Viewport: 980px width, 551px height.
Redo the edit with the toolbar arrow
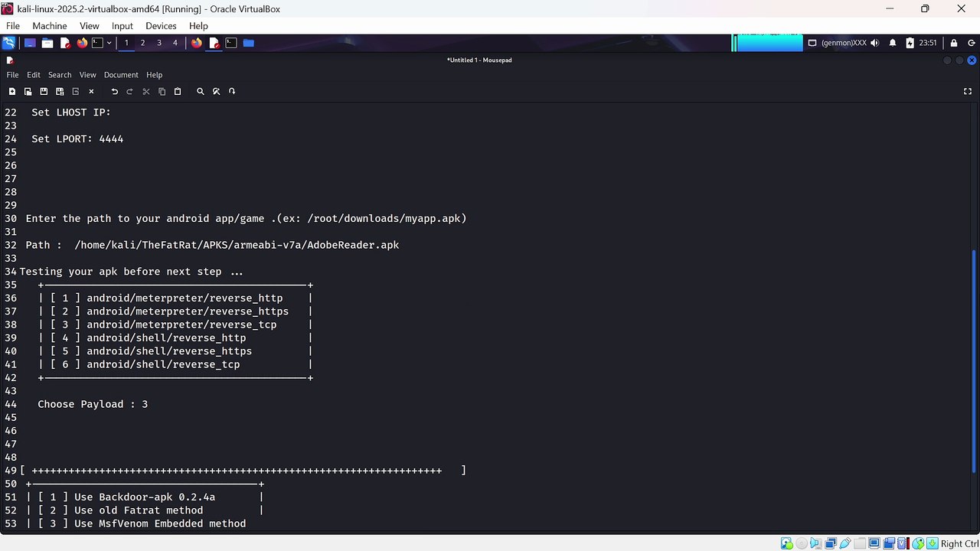(x=130, y=92)
